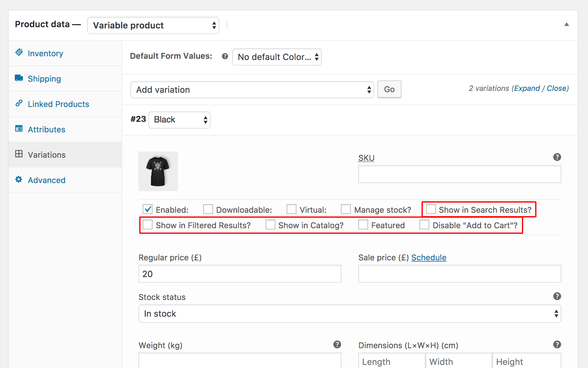The width and height of the screenshot is (588, 368).
Task: Click into the Regular price field
Action: tap(240, 274)
